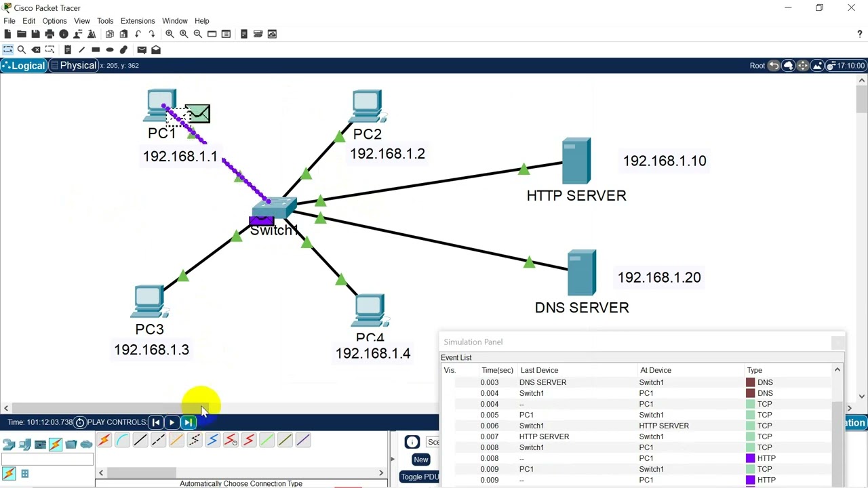Click the New scenario button
This screenshot has height=488, width=868.
coord(420,460)
